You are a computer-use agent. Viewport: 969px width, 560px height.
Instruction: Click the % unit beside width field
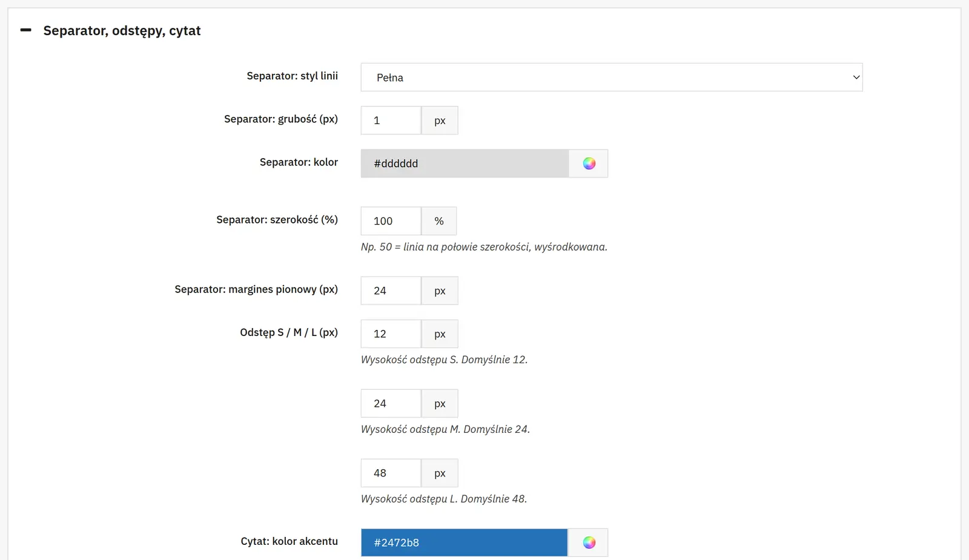pyautogui.click(x=439, y=221)
